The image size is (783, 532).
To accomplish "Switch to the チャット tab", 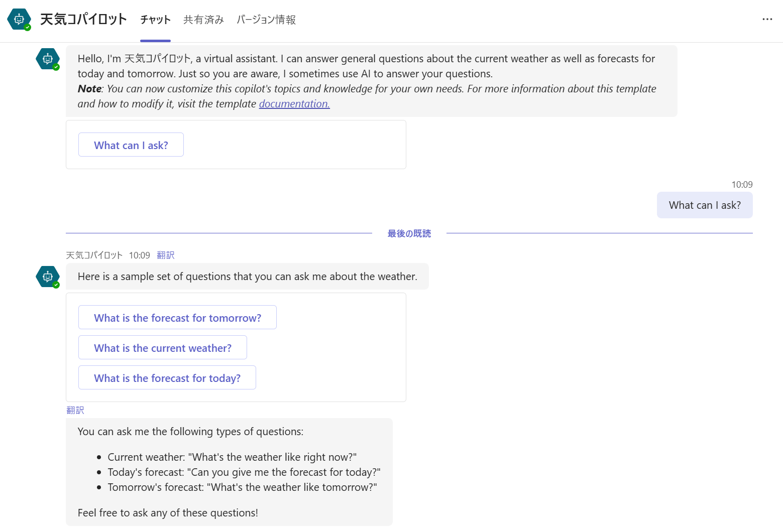I will coord(155,20).
